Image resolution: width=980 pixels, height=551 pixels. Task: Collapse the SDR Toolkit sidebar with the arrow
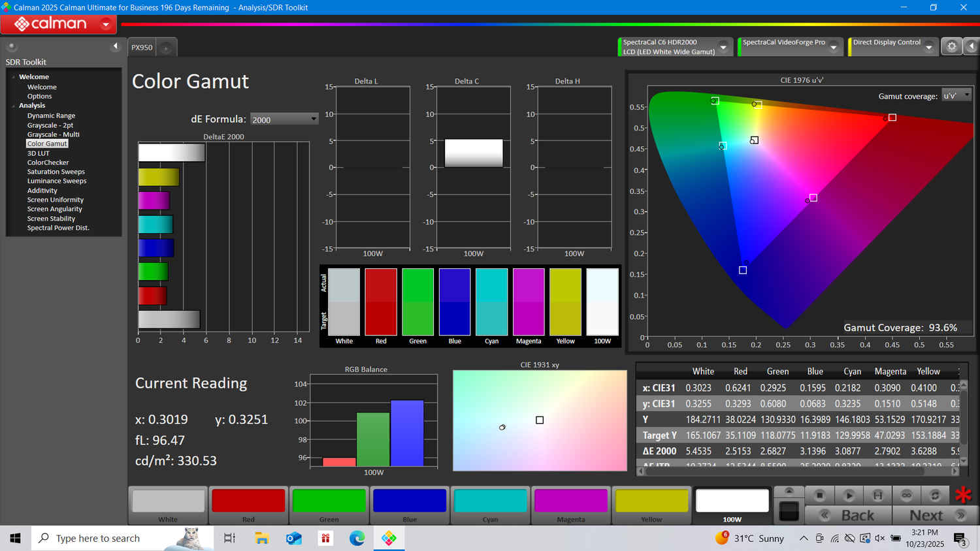[x=115, y=46]
